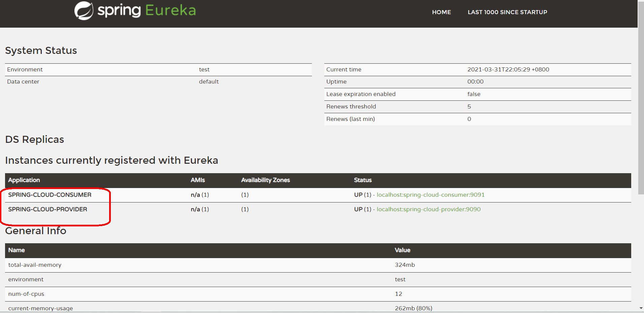Click the n/a (1) AMI cell for provider
This screenshot has width=644, height=313.
click(200, 209)
